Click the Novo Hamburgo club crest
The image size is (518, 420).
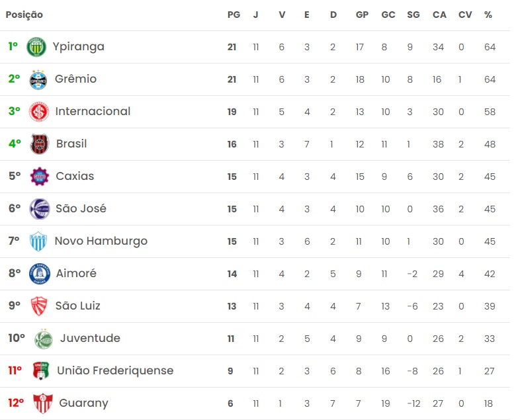(39, 241)
